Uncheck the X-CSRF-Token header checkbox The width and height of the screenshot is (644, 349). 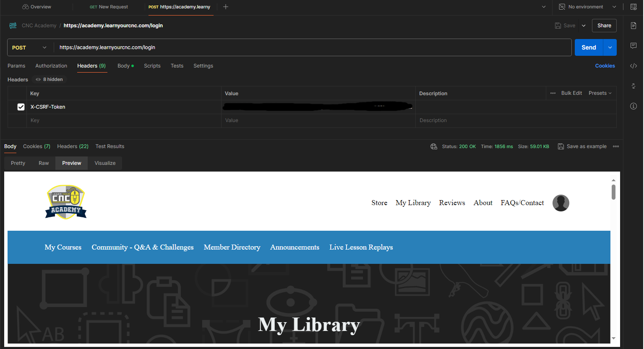21,107
